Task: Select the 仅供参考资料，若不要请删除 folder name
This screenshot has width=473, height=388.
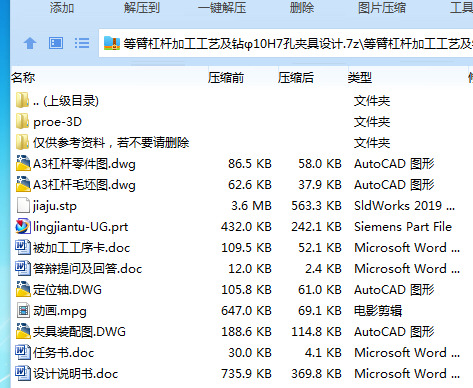Action: (x=111, y=143)
